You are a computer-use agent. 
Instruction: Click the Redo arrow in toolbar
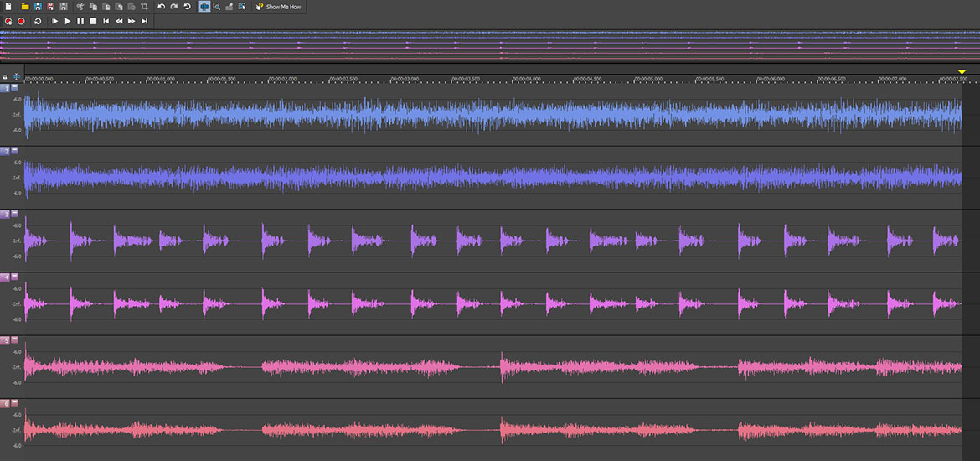click(174, 7)
